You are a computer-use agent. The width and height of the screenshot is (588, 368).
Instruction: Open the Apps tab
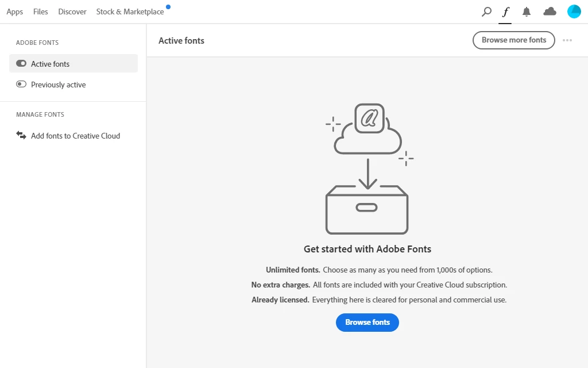pos(14,11)
